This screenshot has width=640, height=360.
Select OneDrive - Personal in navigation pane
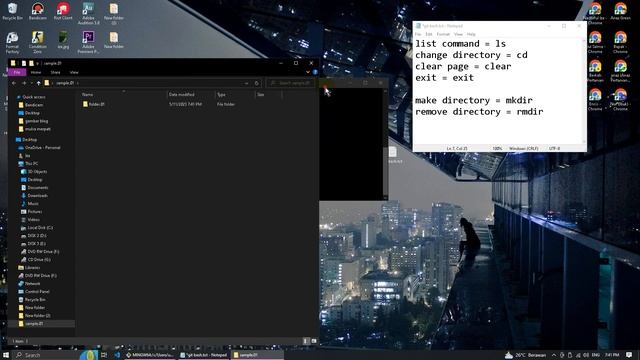(42, 148)
